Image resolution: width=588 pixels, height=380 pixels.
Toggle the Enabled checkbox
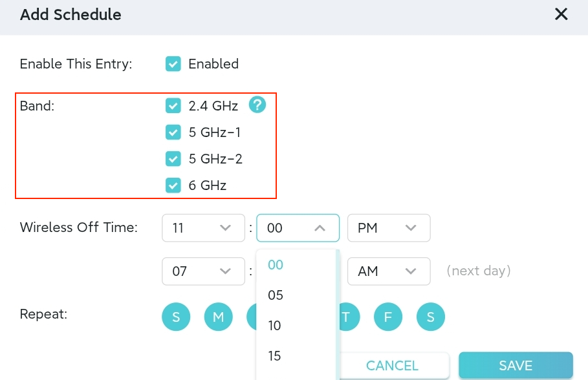coord(173,64)
